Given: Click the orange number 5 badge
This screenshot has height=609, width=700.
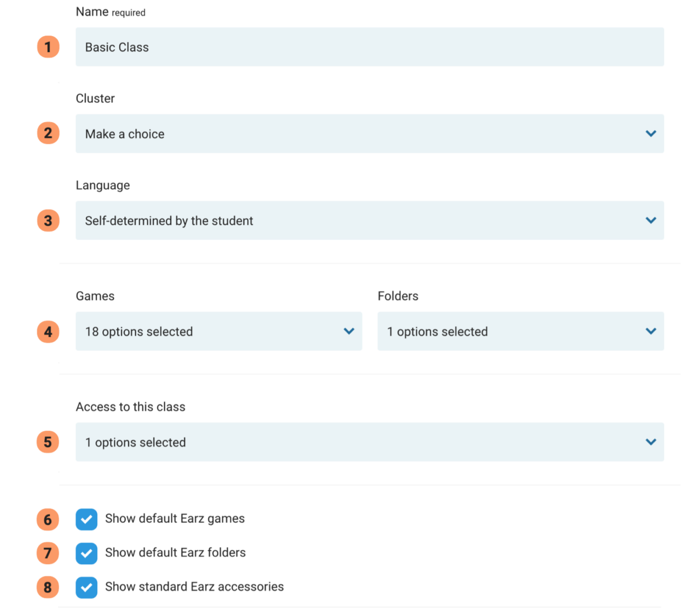Looking at the screenshot, I should coord(48,442).
